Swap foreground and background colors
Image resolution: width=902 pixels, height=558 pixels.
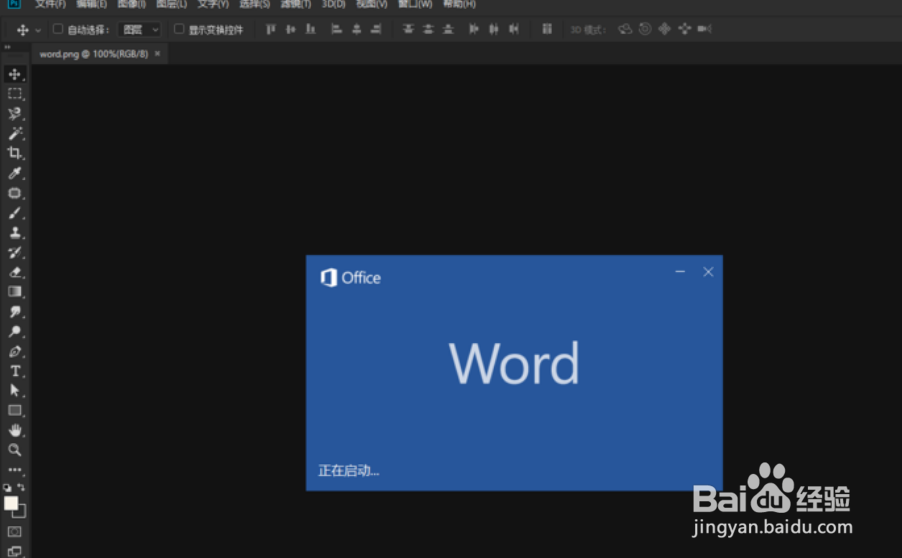(21, 487)
